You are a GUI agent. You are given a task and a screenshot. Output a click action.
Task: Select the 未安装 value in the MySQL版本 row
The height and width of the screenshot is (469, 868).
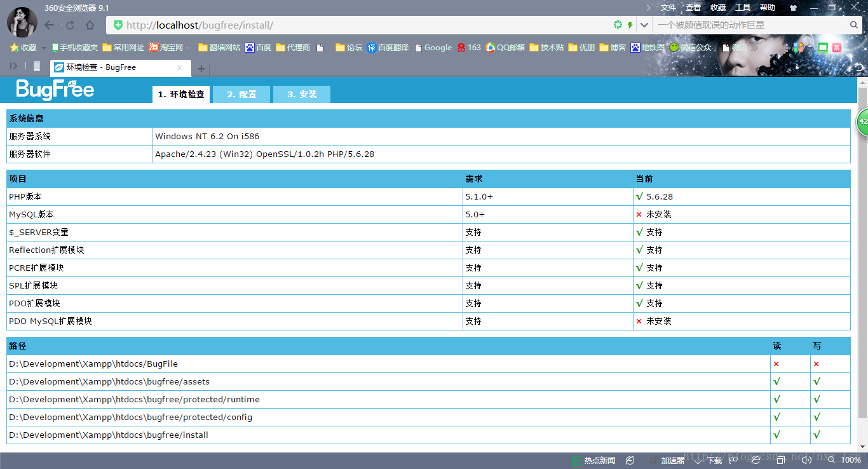[659, 215]
